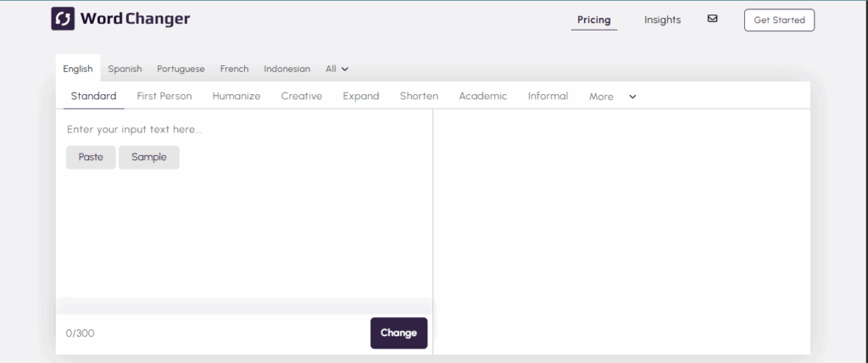Switch to the Spanish language tab
Viewport: 868px width, 363px height.
(125, 69)
